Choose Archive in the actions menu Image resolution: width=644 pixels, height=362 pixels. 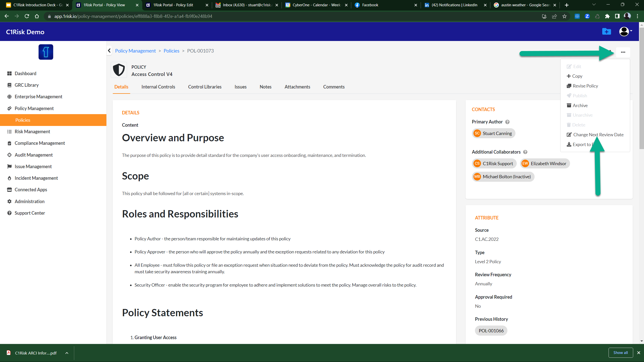[580, 106]
